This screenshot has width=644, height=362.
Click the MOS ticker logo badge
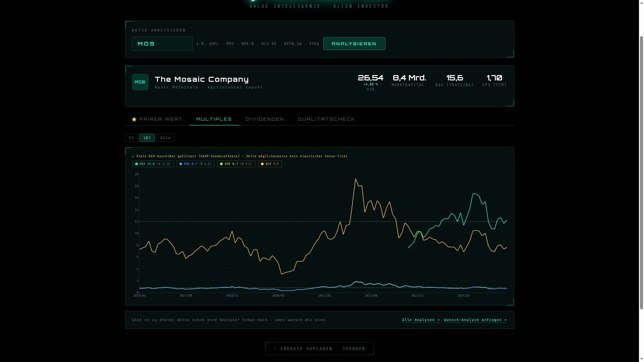140,82
